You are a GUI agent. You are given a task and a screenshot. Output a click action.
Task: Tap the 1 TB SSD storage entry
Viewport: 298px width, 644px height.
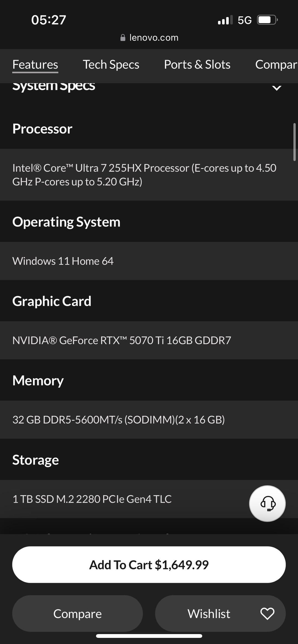(x=92, y=499)
